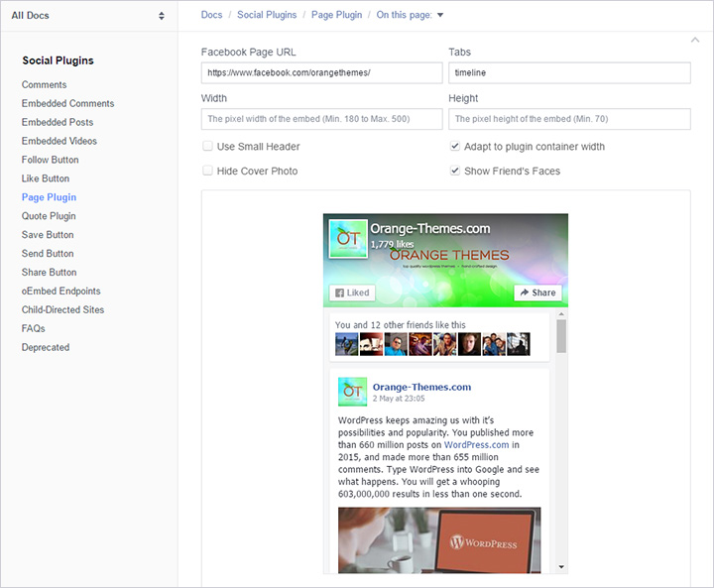Open Embedded Comments in the sidebar

[x=67, y=103]
